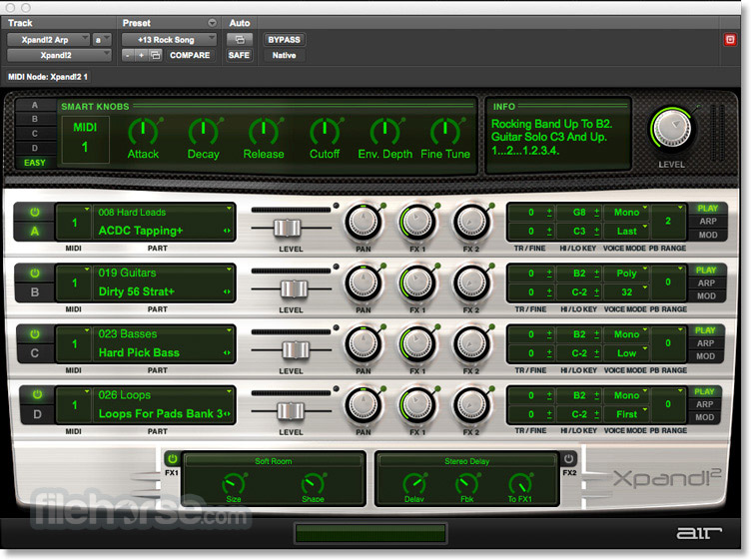Turn off the FX1 power button

click(173, 459)
